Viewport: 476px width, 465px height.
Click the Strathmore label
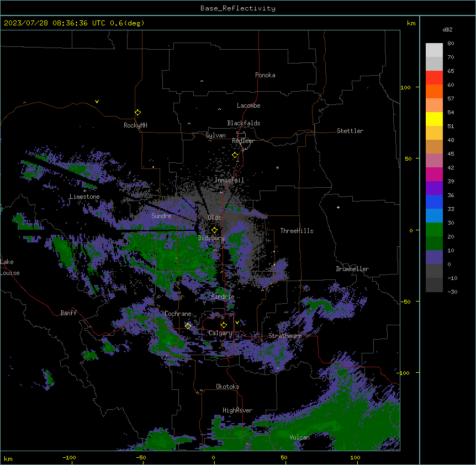point(285,336)
